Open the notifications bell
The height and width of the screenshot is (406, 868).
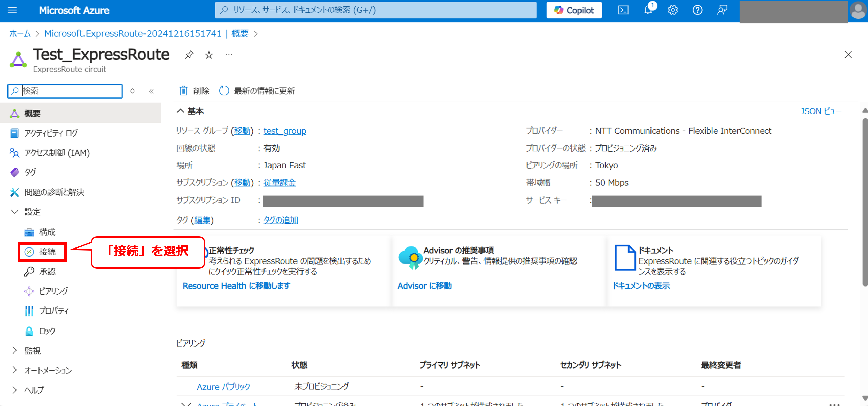tap(648, 10)
